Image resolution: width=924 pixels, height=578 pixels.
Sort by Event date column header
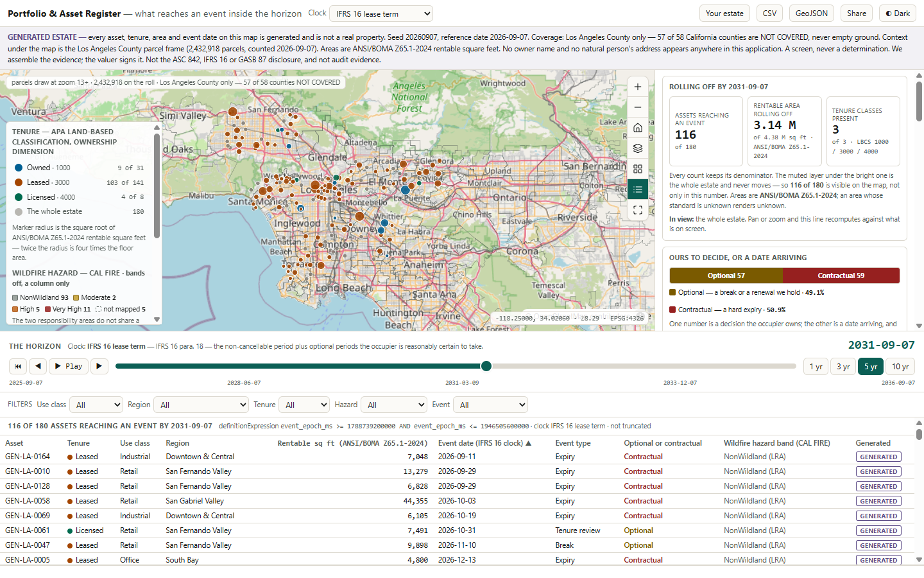(x=484, y=443)
